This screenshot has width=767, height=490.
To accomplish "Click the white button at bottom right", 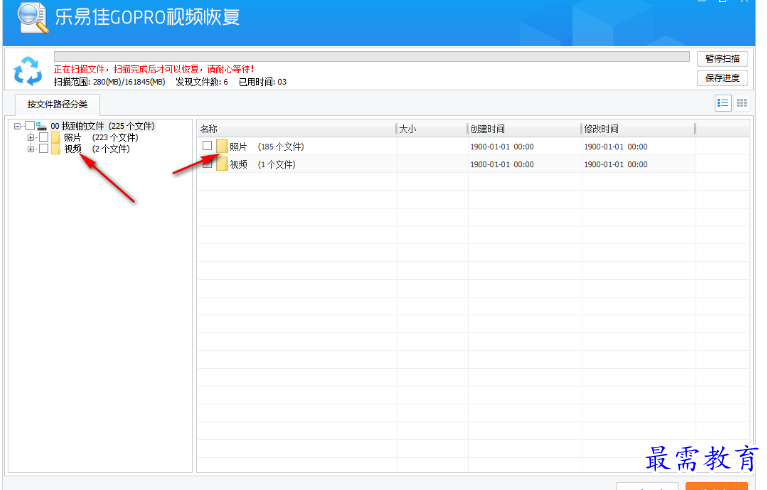I will pyautogui.click(x=647, y=486).
